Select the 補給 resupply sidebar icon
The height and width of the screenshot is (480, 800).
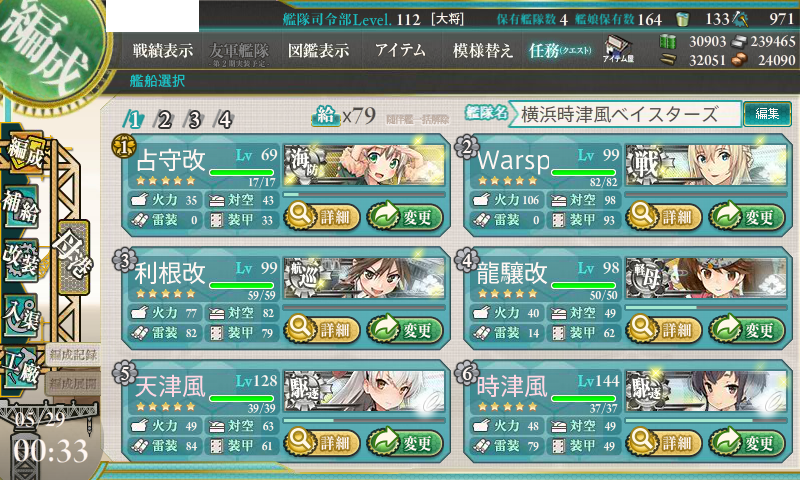(x=21, y=206)
